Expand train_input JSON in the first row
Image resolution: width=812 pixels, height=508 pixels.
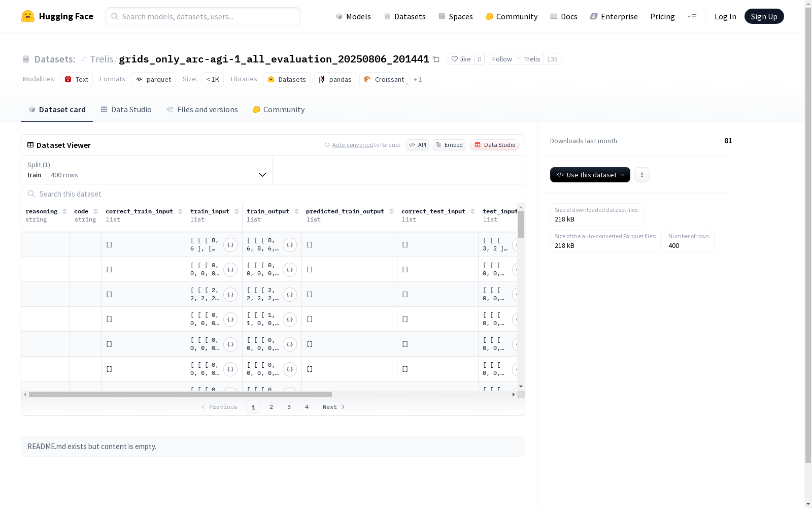[x=230, y=245]
